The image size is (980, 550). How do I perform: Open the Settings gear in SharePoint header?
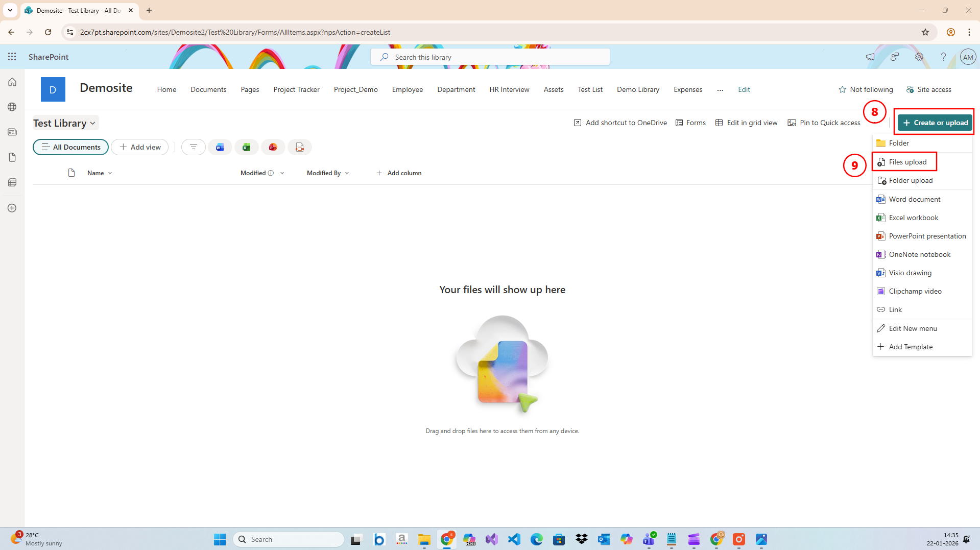[919, 57]
